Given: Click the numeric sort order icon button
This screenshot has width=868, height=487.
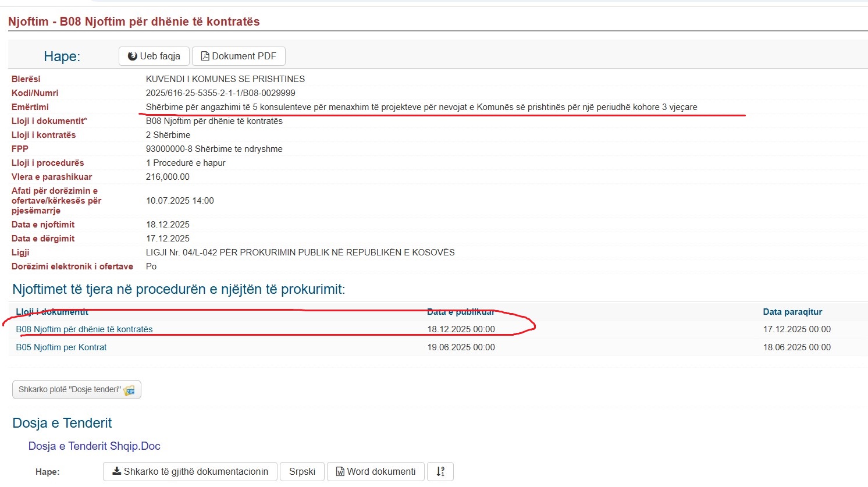Looking at the screenshot, I should 440,471.
